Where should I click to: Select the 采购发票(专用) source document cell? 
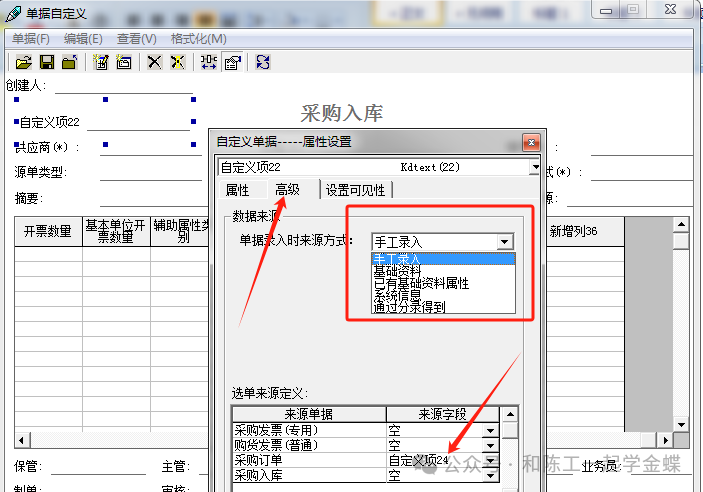click(x=309, y=430)
